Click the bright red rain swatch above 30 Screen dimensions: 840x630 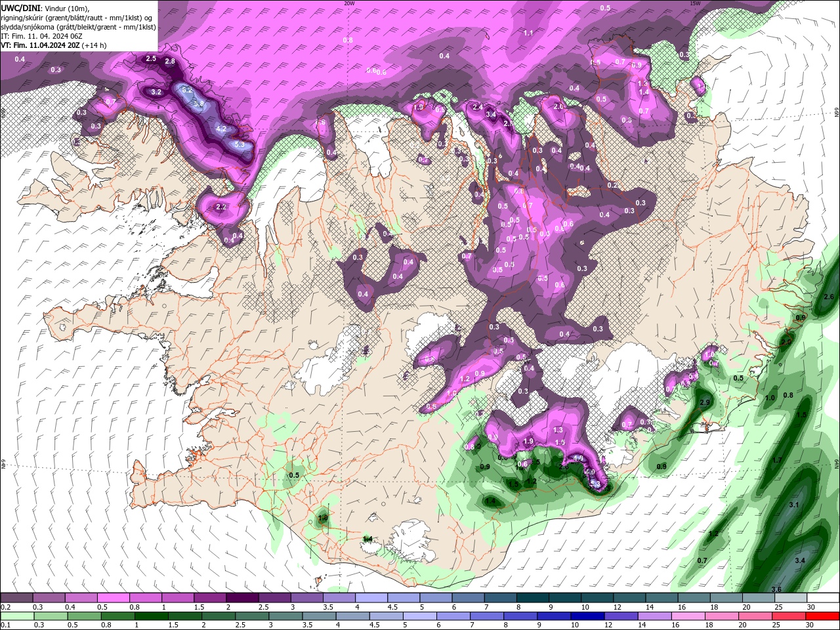[x=823, y=616]
